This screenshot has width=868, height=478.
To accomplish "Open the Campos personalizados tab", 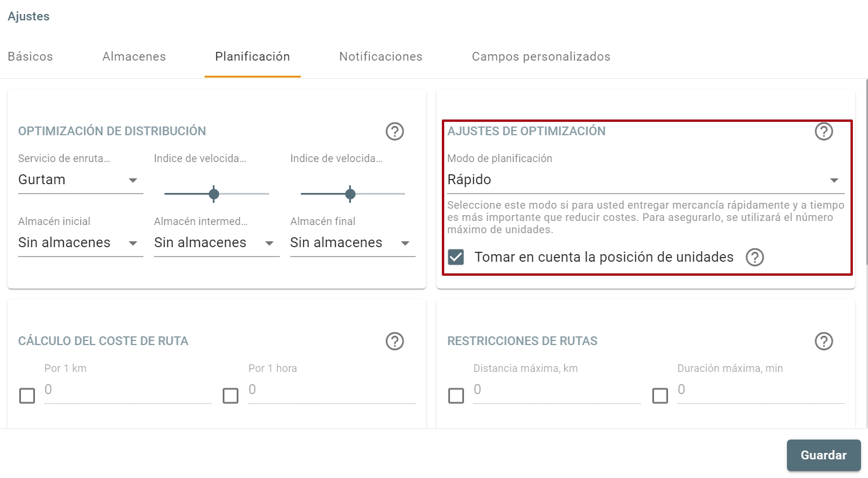I will [x=540, y=57].
